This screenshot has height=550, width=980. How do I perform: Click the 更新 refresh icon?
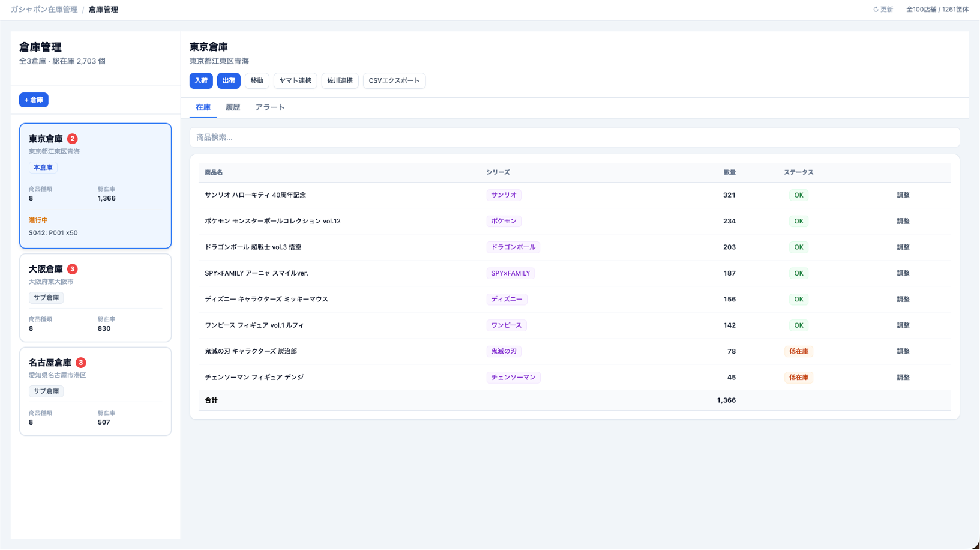[x=876, y=10]
